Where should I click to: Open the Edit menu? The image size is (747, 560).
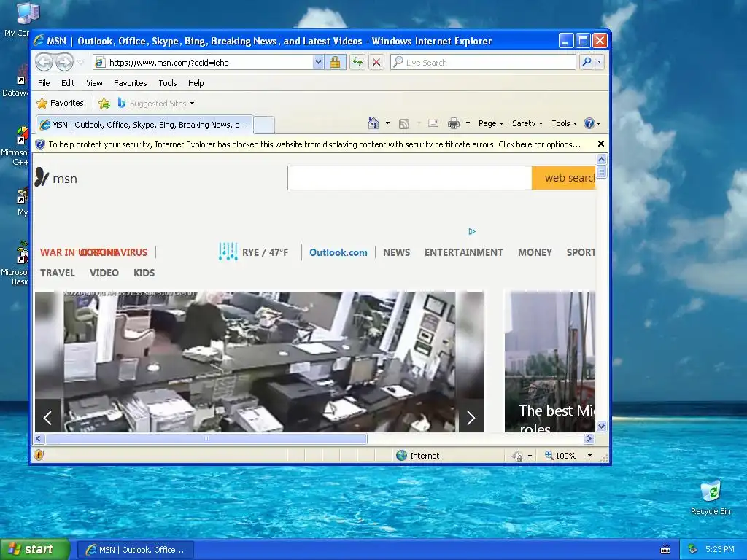tap(68, 83)
